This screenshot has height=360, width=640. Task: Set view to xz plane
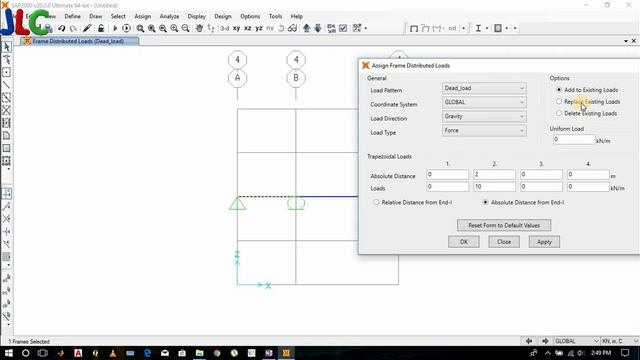tap(247, 29)
